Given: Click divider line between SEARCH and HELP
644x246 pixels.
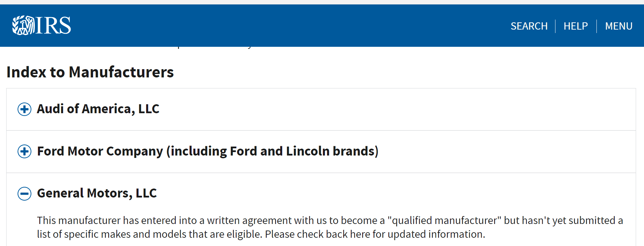Looking at the screenshot, I should [x=555, y=26].
